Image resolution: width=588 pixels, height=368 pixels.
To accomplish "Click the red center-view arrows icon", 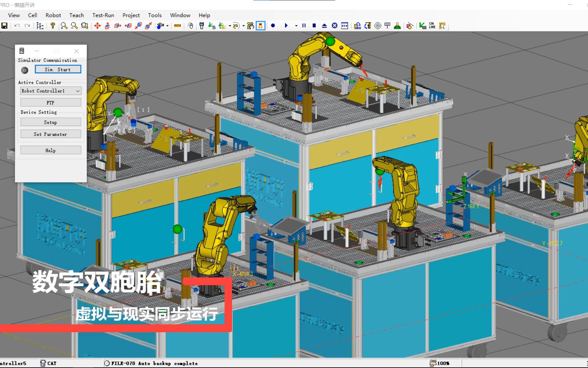I will 98,26.
